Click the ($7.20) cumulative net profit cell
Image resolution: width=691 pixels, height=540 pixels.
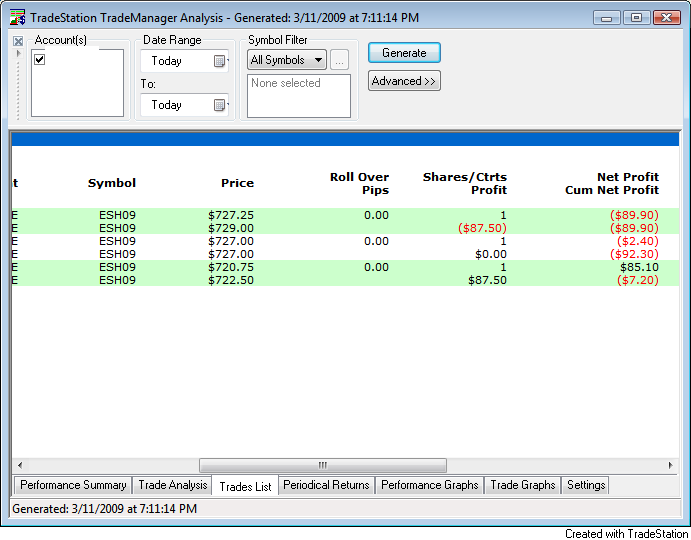(x=638, y=280)
